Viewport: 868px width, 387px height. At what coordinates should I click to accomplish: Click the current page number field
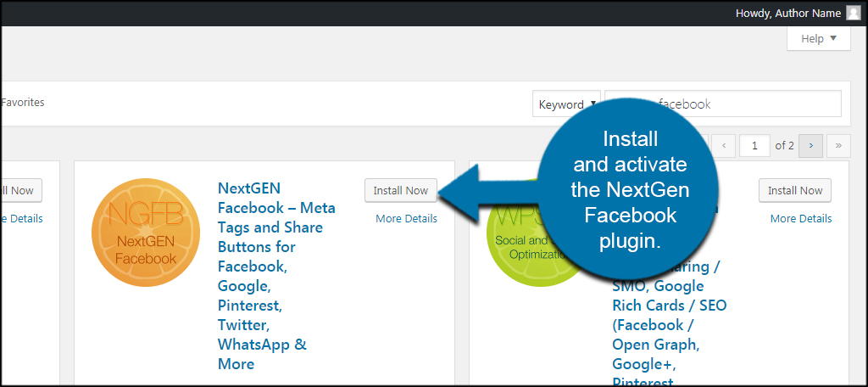tap(755, 146)
